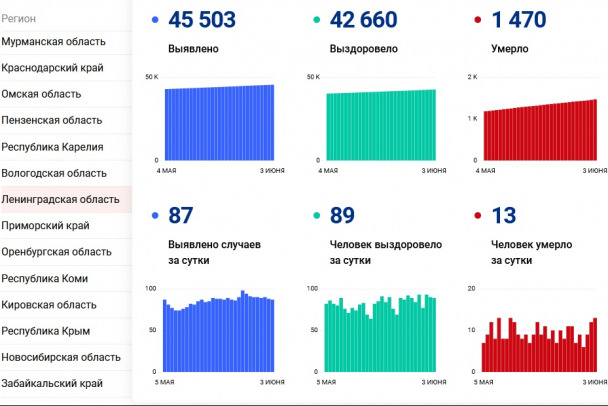
Task: Click the blue dot beside 45 503
Action: pyautogui.click(x=152, y=20)
